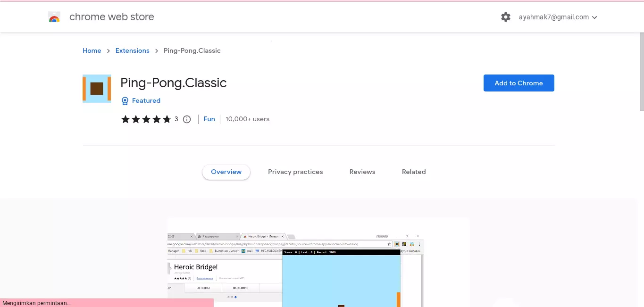The image size is (644, 307).
Task: Click the Add to Chrome button
Action: coord(519,83)
